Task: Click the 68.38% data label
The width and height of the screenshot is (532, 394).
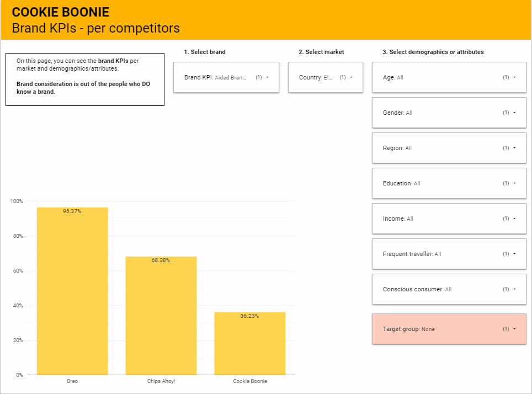Action: (x=161, y=260)
